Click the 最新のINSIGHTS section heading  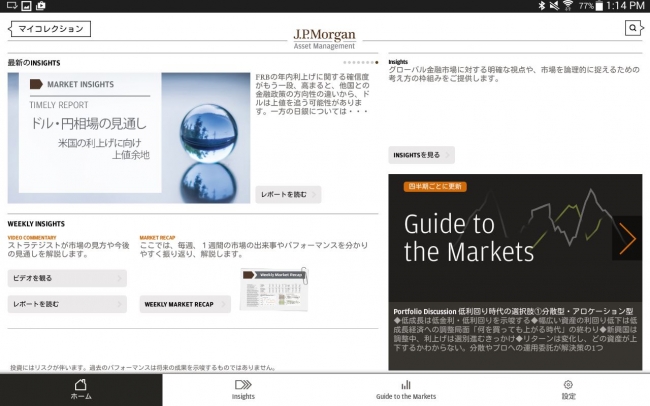(x=34, y=63)
